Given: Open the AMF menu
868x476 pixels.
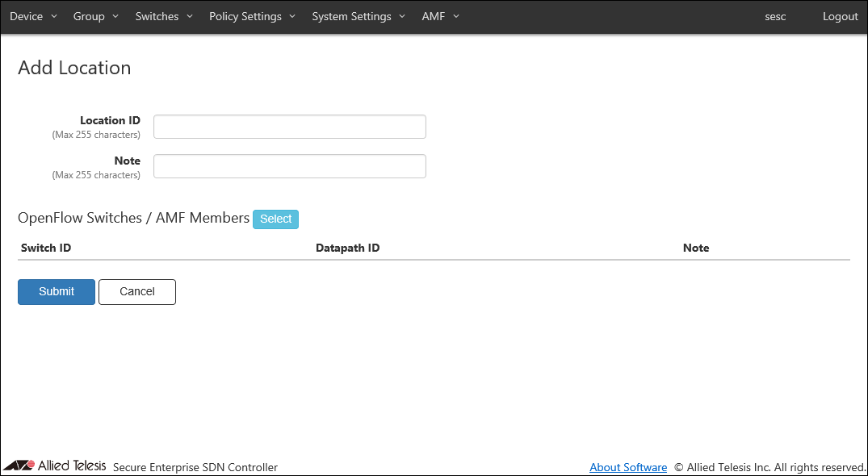Looking at the screenshot, I should 440,17.
